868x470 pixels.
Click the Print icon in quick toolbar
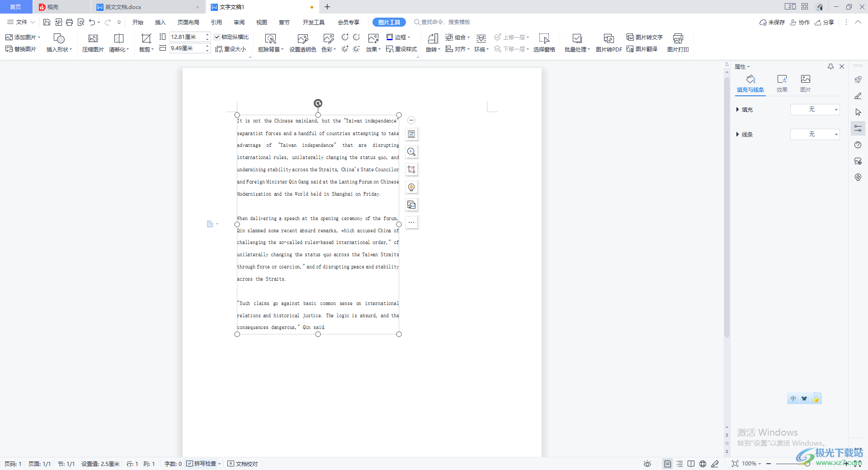69,22
